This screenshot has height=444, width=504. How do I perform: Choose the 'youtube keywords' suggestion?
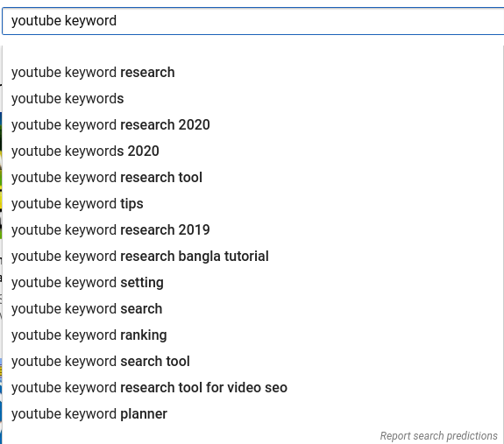[253, 99]
